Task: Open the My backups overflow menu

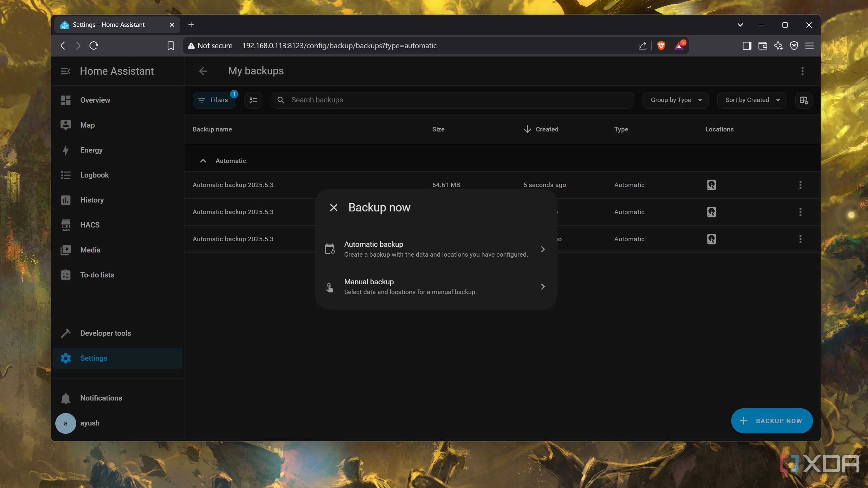Action: tap(802, 71)
